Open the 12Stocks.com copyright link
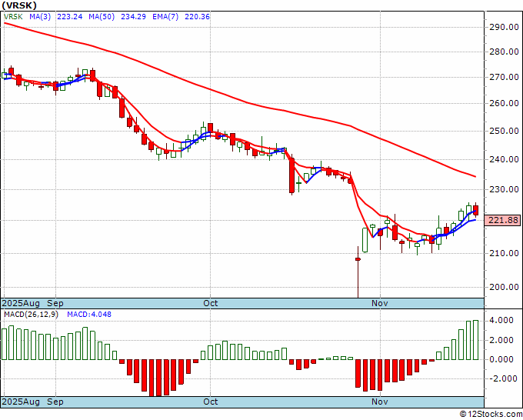The image size is (523, 420). click(x=491, y=414)
